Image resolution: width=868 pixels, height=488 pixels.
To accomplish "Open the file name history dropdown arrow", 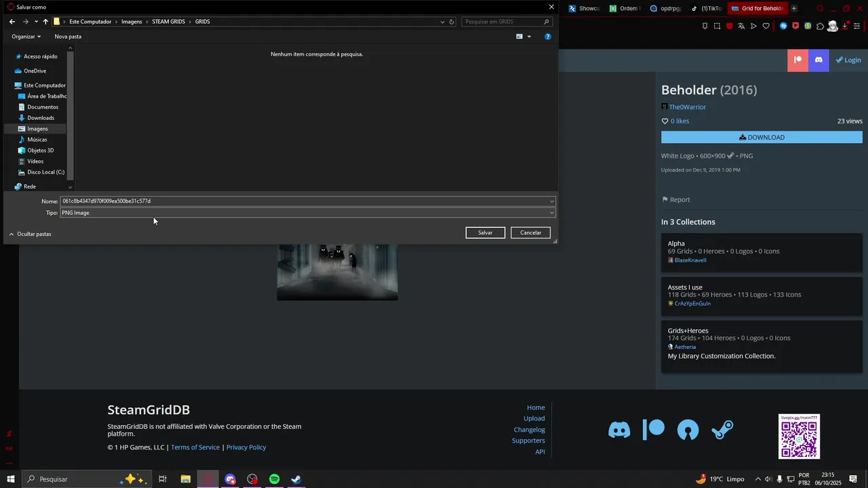I will pyautogui.click(x=551, y=201).
